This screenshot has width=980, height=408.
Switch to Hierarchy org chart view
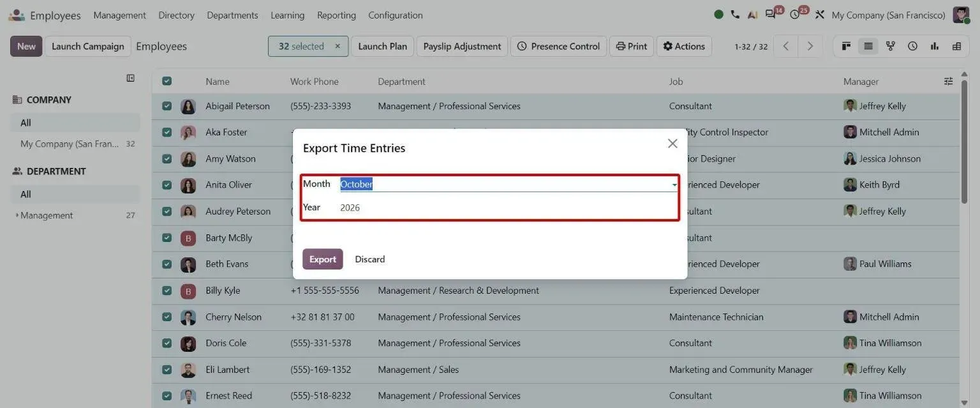(891, 46)
